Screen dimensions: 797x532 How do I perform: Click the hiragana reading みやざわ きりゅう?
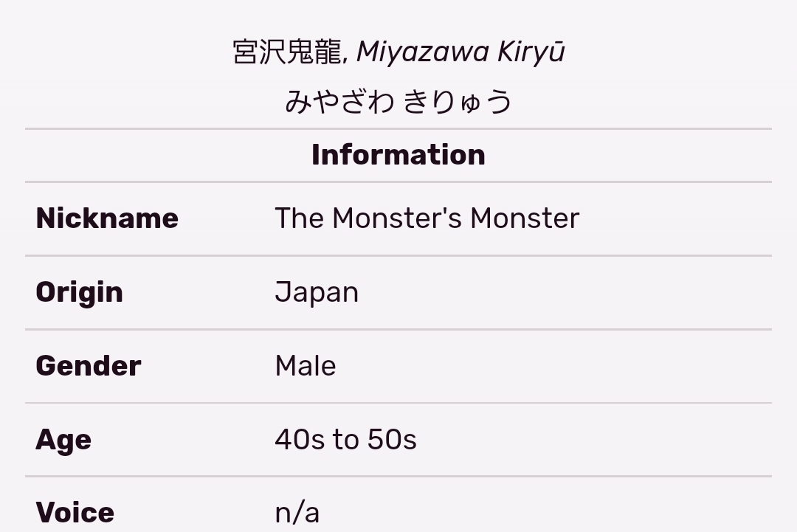pos(398,102)
